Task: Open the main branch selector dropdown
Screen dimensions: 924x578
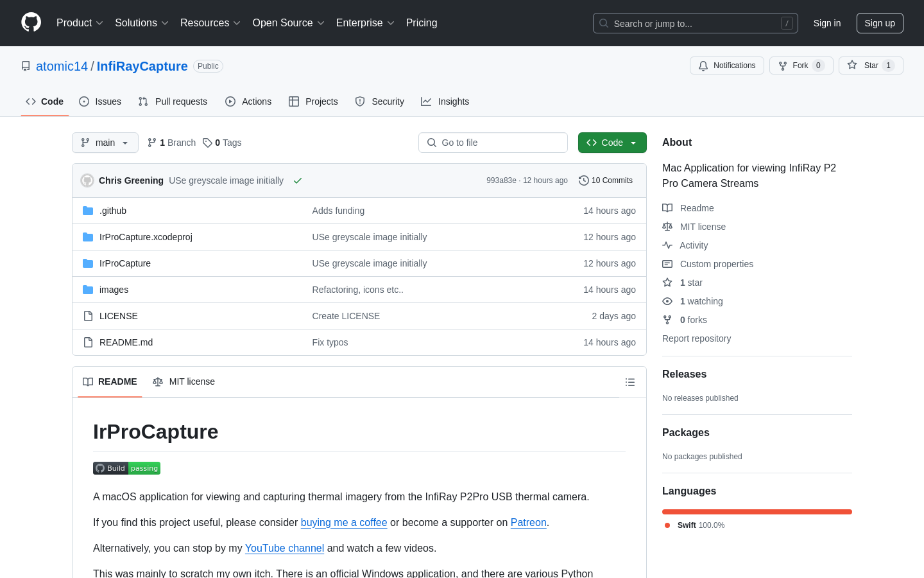Action: [105, 143]
